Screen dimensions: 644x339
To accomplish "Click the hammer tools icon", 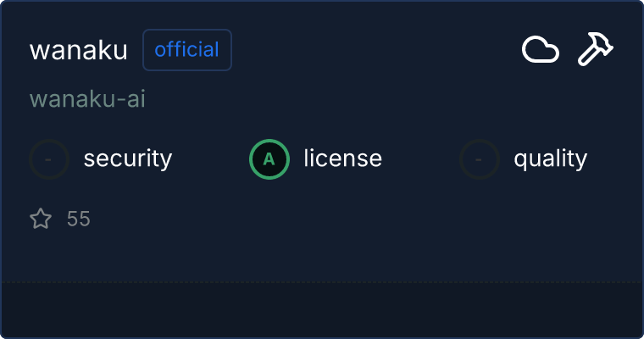I will 596,50.
